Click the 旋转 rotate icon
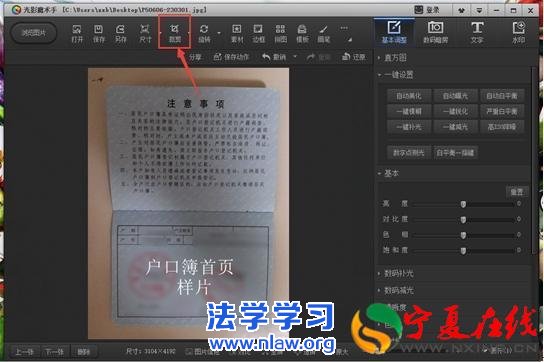Viewport: 544px width, 362px height. (204, 33)
